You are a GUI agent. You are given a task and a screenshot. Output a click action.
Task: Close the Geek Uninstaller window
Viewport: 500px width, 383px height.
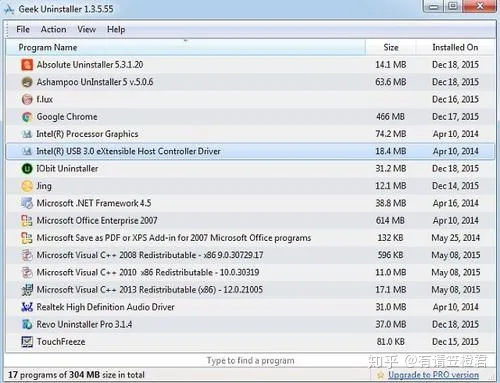pos(479,7)
